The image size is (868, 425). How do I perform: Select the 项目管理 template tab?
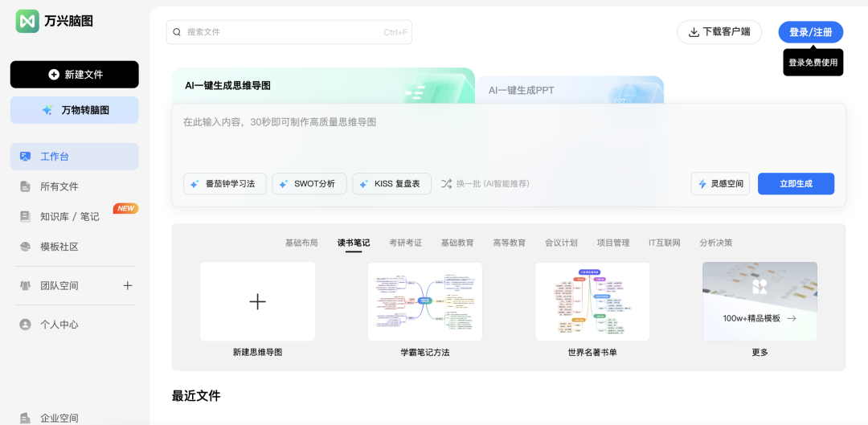[x=613, y=243]
